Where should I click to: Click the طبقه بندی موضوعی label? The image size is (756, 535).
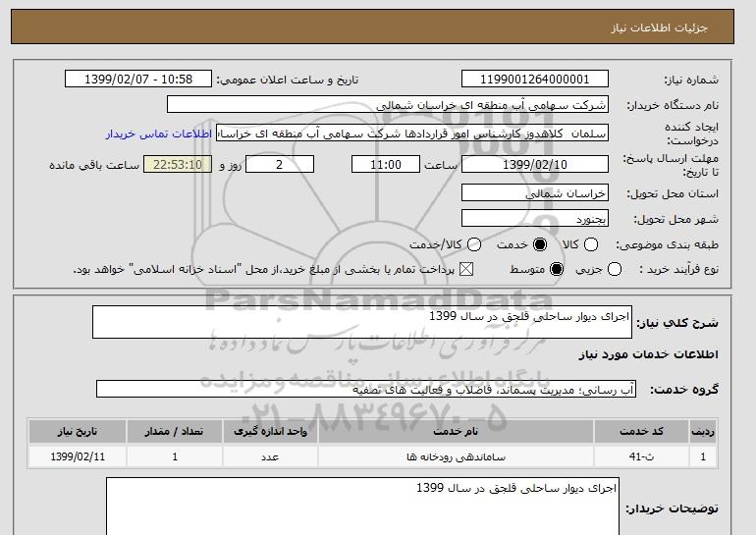click(x=668, y=244)
